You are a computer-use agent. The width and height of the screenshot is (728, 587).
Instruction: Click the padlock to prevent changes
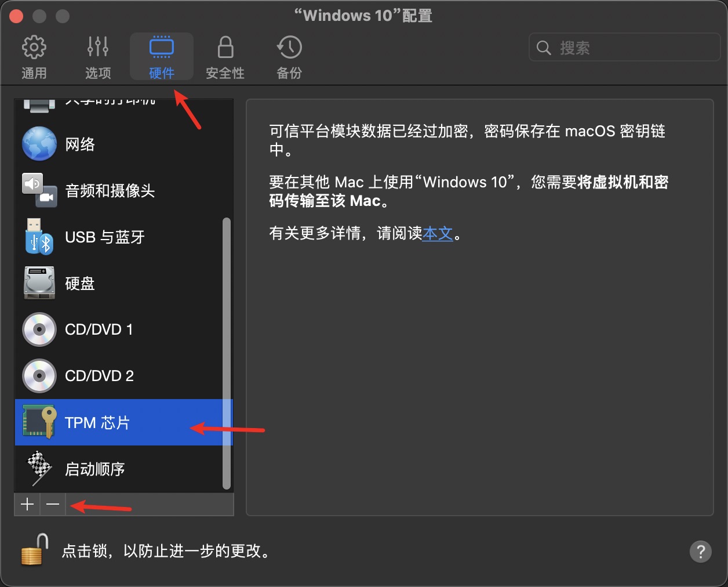(35, 549)
